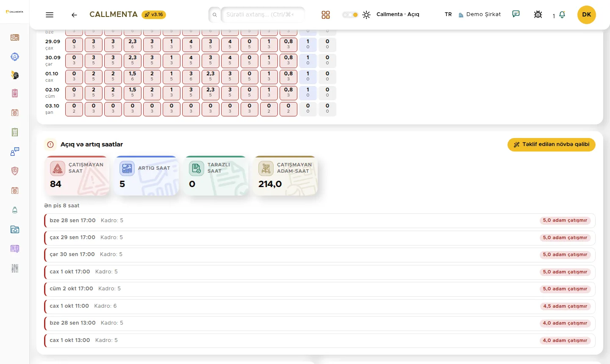Viewport: 610px width, 364px height.
Task: Click the bug report icon
Action: [x=538, y=14]
